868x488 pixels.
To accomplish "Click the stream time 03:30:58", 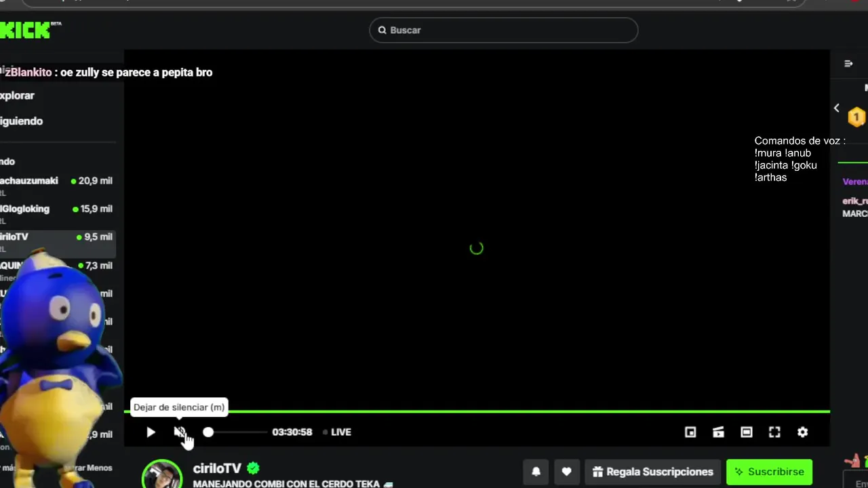I will coord(292,432).
